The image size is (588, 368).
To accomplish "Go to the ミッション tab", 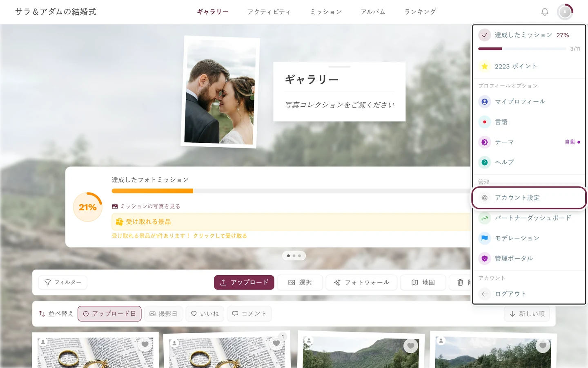I will pos(326,12).
